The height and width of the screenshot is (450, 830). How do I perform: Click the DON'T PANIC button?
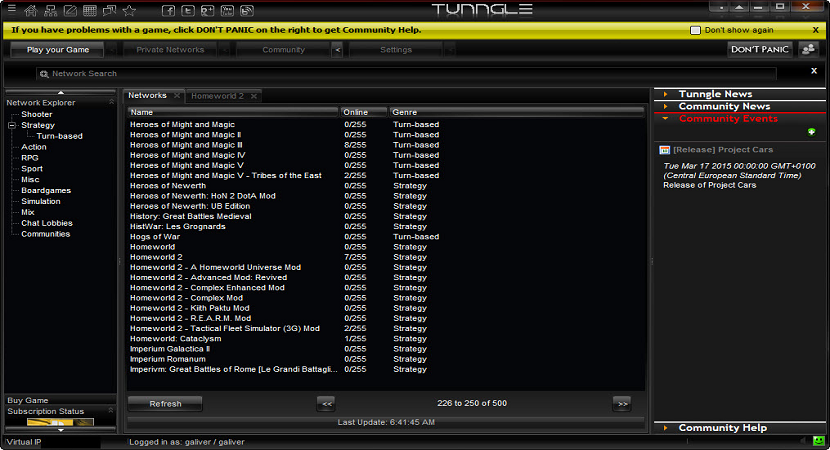pos(760,49)
